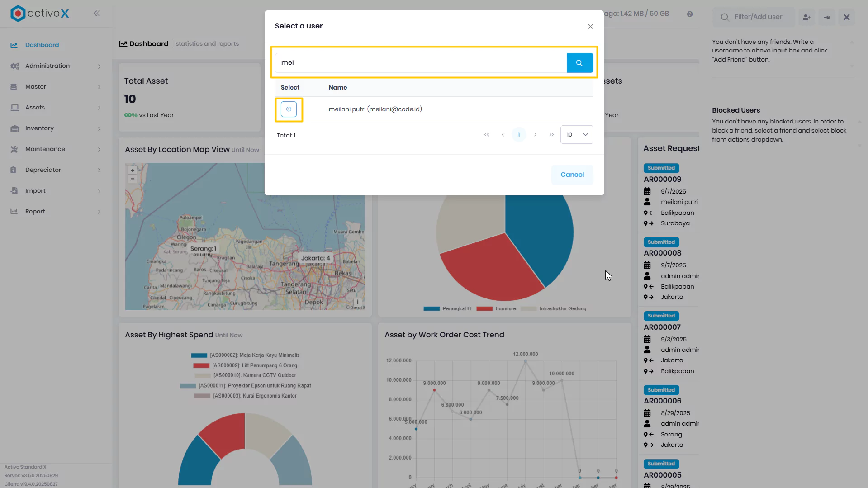Click the Jakarta: 4 map marker
The image size is (868, 488).
[316, 258]
